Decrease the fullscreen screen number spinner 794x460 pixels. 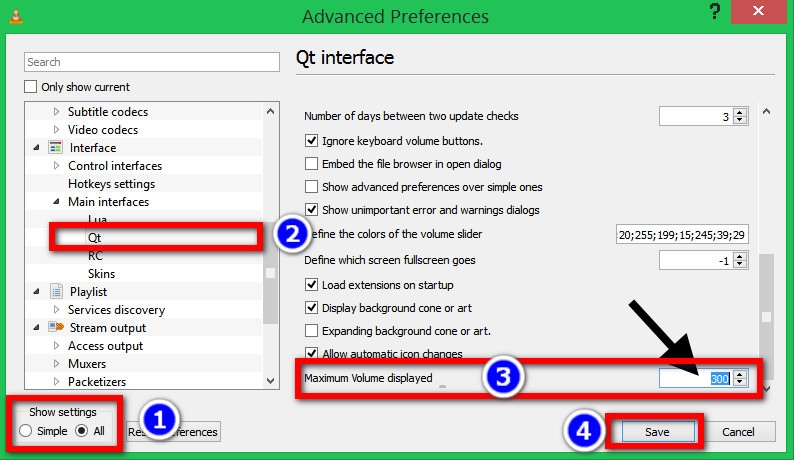pos(740,264)
